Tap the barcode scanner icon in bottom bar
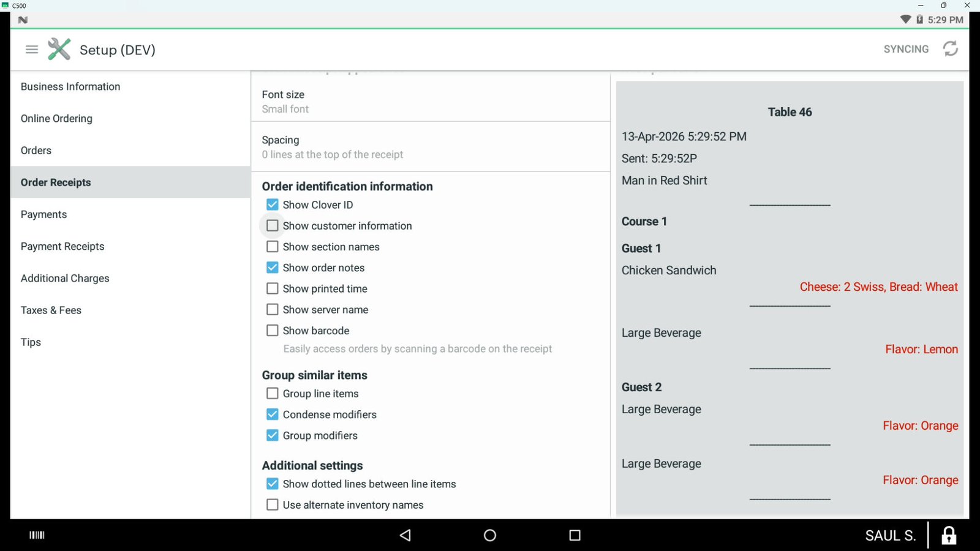The height and width of the screenshot is (551, 980). (x=37, y=535)
